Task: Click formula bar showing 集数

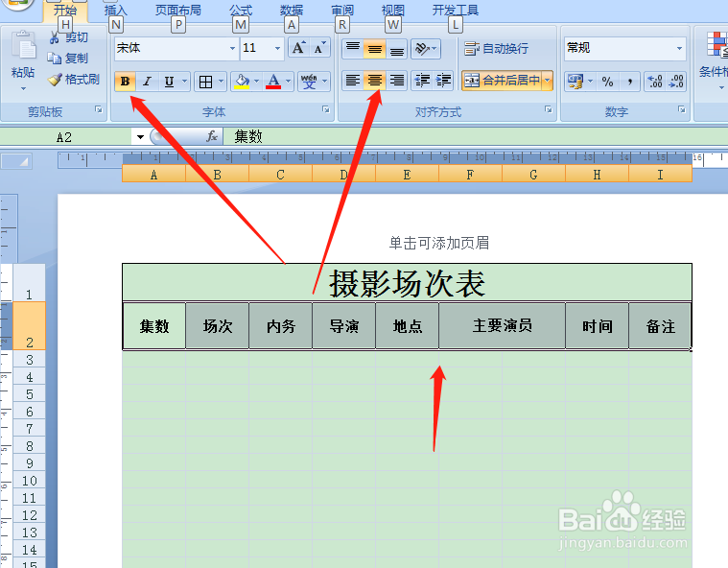Action: click(476, 137)
